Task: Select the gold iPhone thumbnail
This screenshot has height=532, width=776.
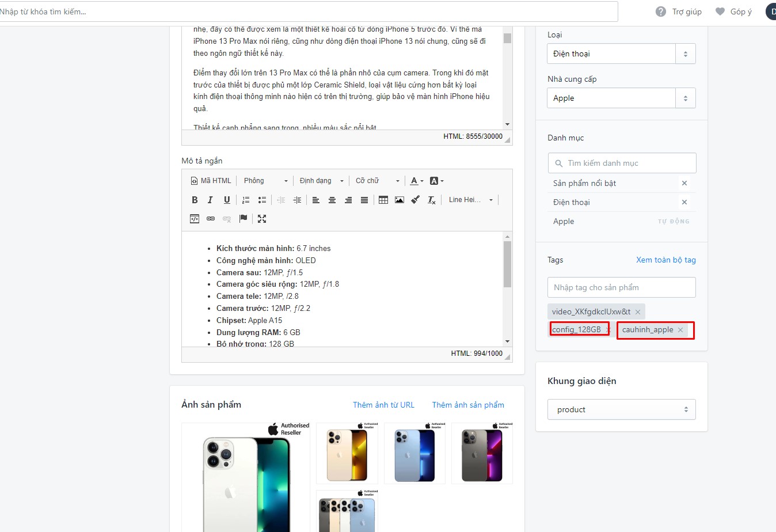Action: pos(347,453)
